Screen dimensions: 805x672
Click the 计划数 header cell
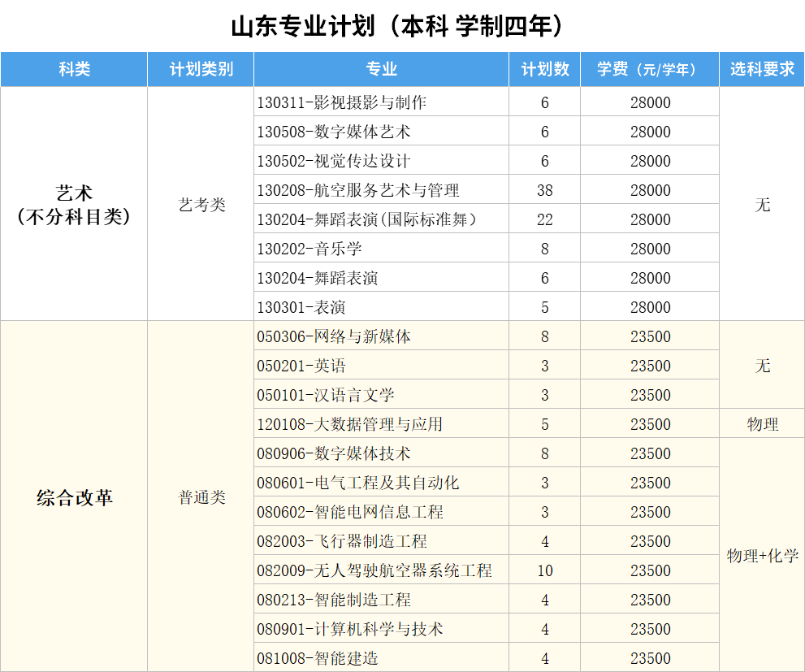(x=544, y=69)
